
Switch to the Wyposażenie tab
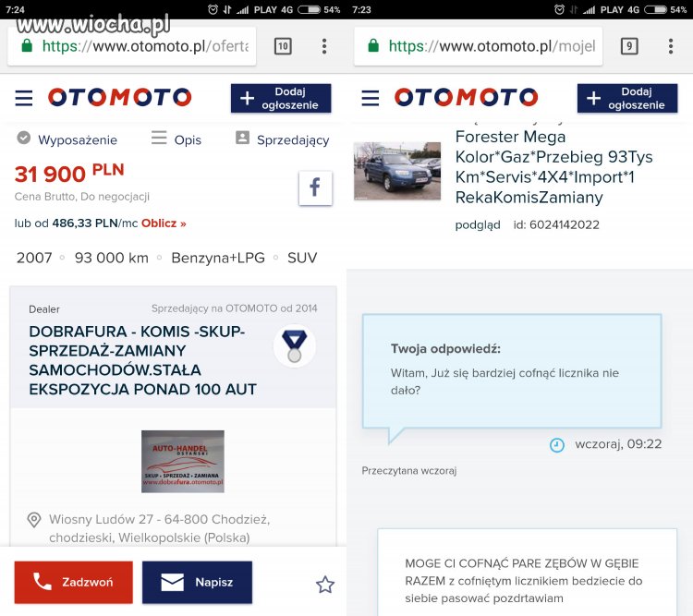coord(67,139)
